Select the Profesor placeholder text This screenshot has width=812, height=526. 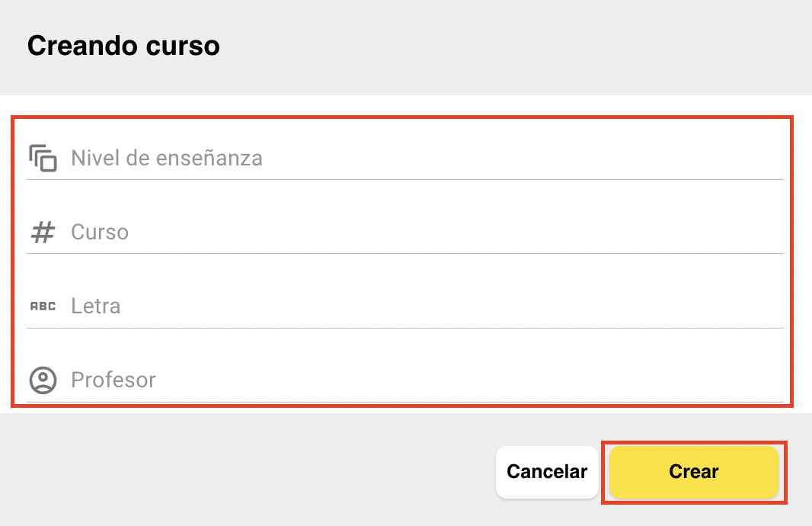[113, 380]
